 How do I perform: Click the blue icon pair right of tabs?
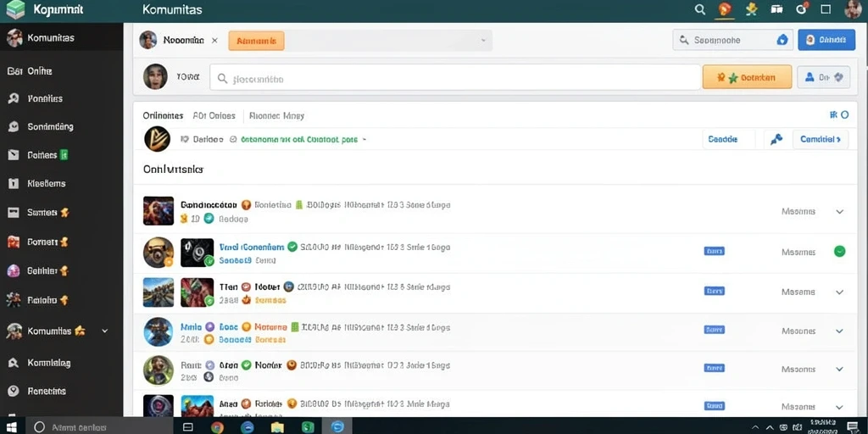pyautogui.click(x=838, y=115)
